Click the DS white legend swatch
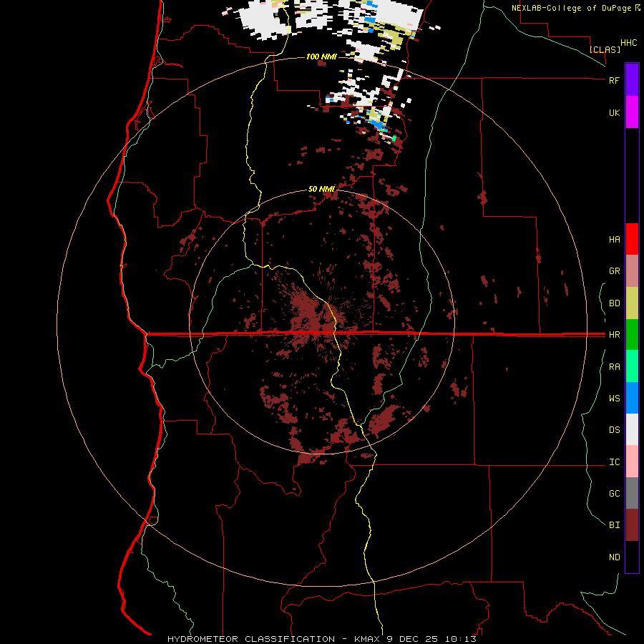Image resolution: width=644 pixels, height=644 pixels. (632, 429)
